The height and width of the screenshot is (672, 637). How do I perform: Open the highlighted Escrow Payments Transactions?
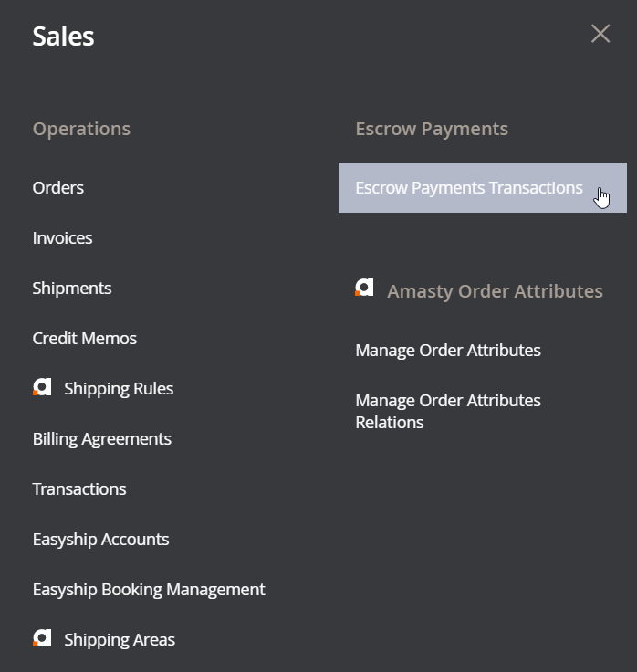pos(483,188)
